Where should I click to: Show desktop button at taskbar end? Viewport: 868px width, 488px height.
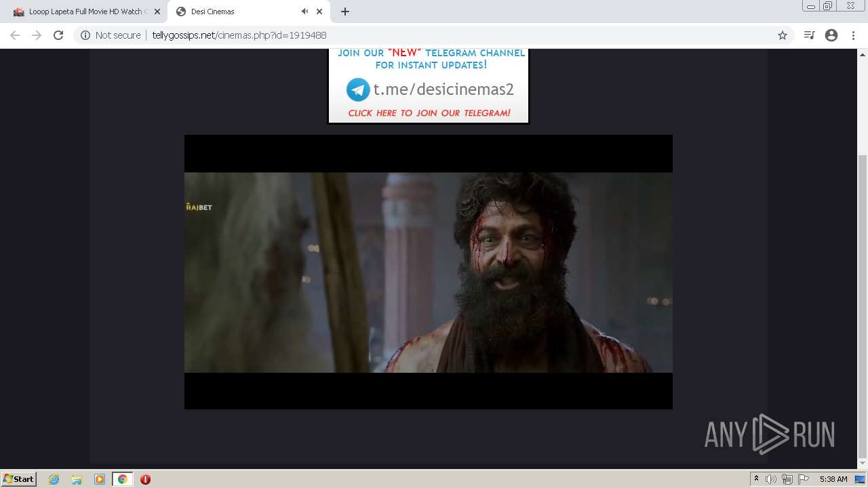[x=861, y=479]
